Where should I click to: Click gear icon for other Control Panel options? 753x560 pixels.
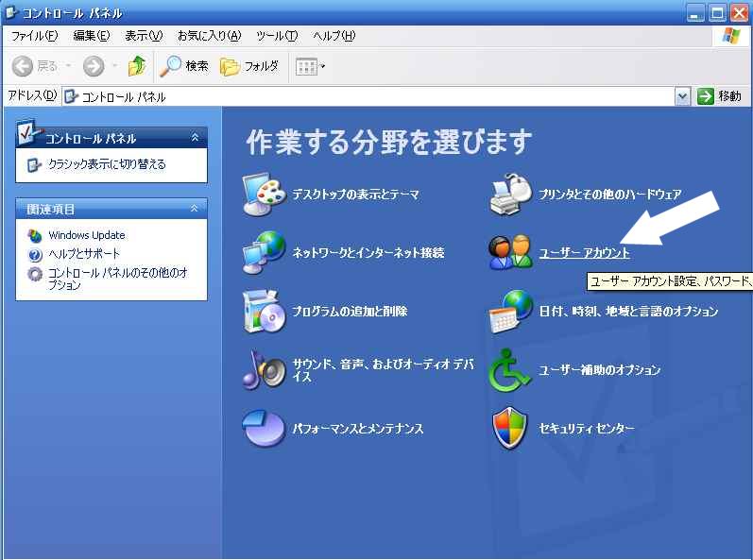click(x=35, y=274)
